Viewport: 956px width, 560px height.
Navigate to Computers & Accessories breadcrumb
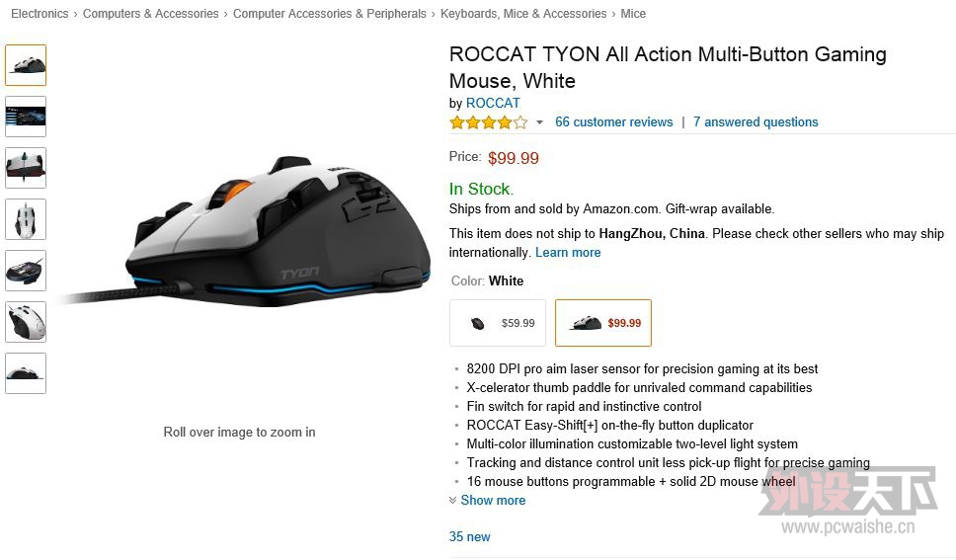coord(150,14)
